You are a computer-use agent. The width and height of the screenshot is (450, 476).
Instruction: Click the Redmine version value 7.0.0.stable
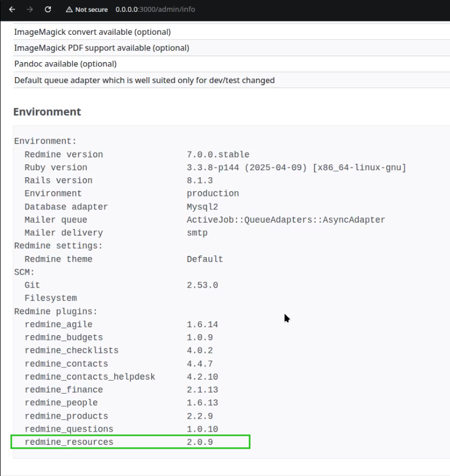point(218,155)
